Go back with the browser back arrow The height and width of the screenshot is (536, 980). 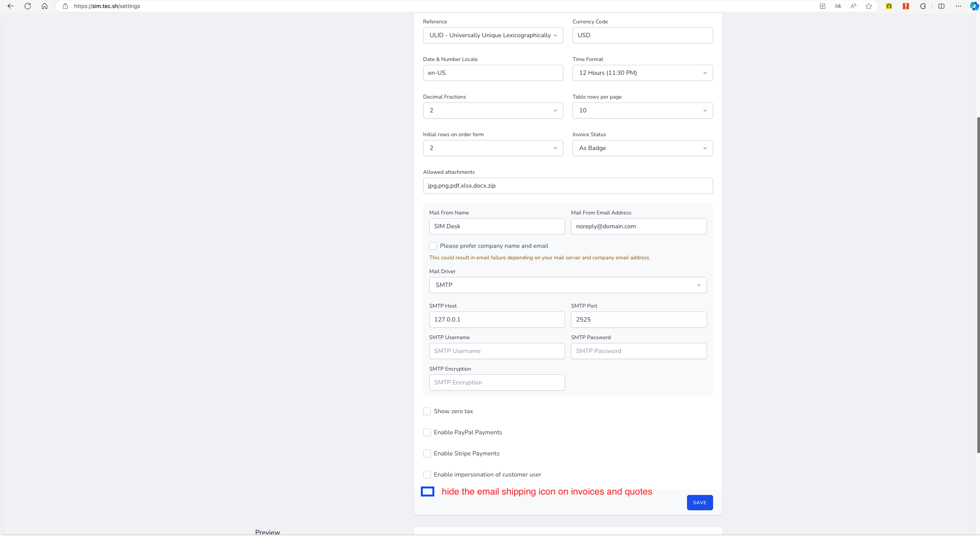(x=10, y=6)
